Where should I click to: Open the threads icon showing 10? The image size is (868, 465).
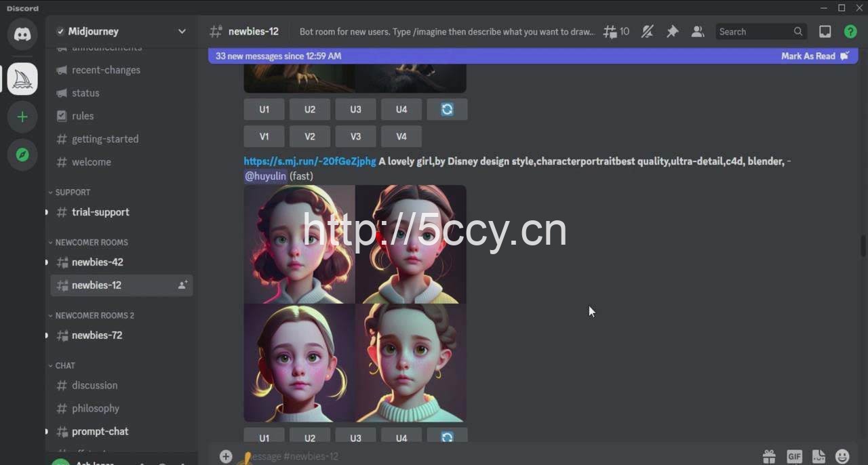(x=616, y=32)
